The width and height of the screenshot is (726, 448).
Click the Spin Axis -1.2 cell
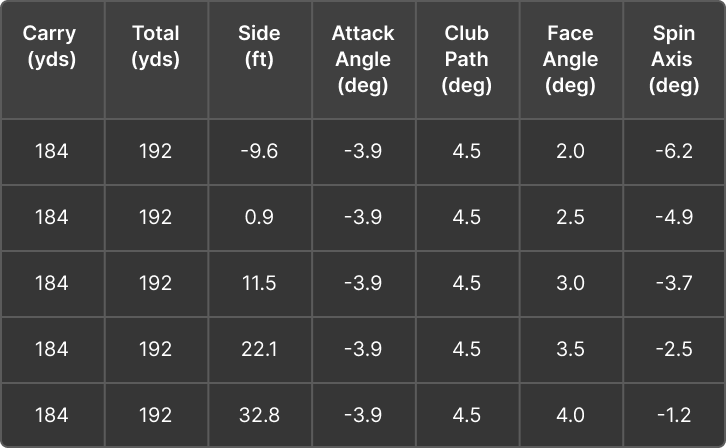[673, 415]
